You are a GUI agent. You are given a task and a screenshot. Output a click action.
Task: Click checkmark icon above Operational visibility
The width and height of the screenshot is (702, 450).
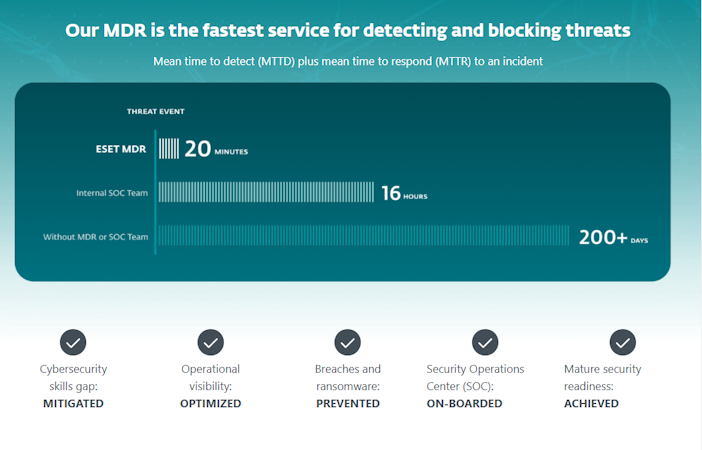tap(210, 342)
